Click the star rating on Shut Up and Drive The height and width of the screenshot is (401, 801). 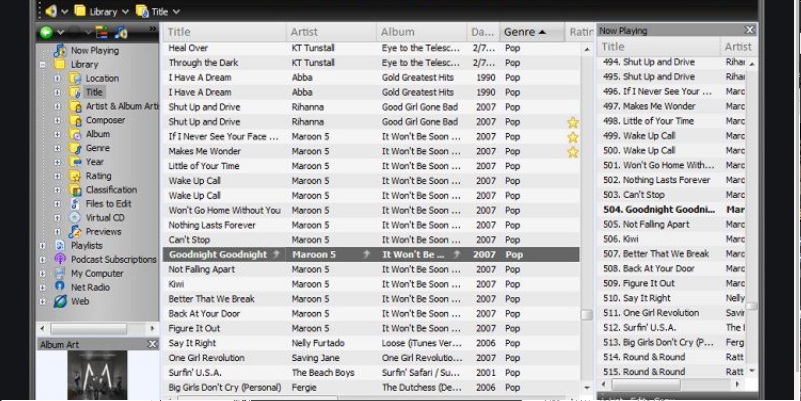(x=573, y=122)
